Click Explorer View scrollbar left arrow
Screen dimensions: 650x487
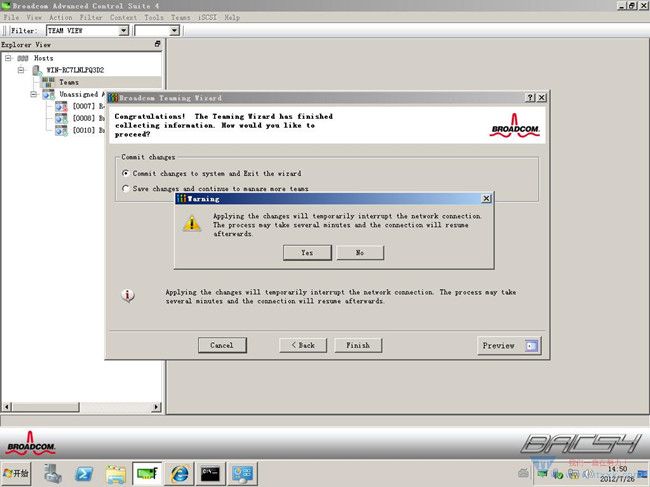pos(6,407)
